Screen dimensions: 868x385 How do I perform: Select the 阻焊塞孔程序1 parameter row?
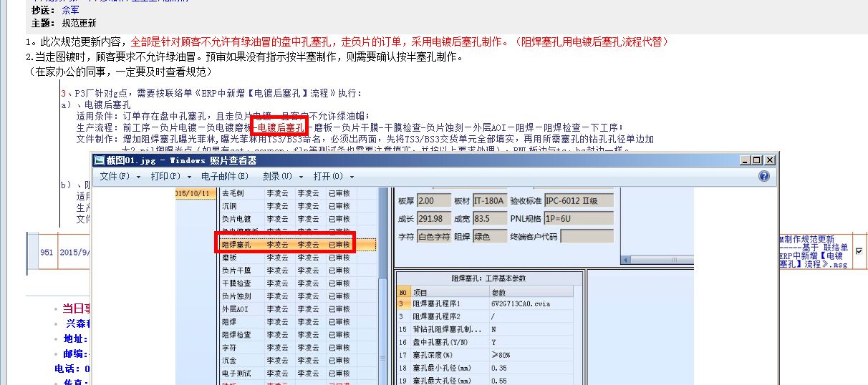[x=485, y=303]
